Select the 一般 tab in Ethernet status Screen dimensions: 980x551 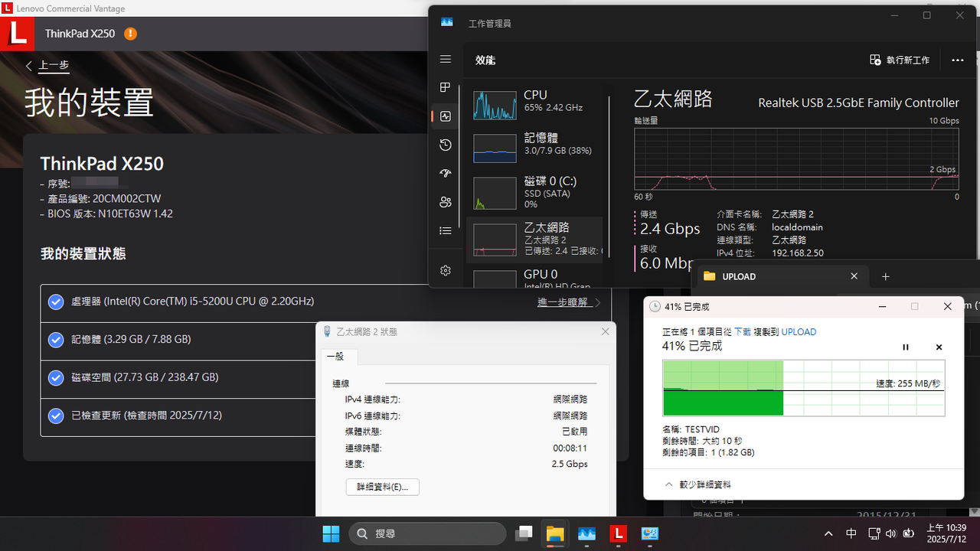tap(335, 357)
